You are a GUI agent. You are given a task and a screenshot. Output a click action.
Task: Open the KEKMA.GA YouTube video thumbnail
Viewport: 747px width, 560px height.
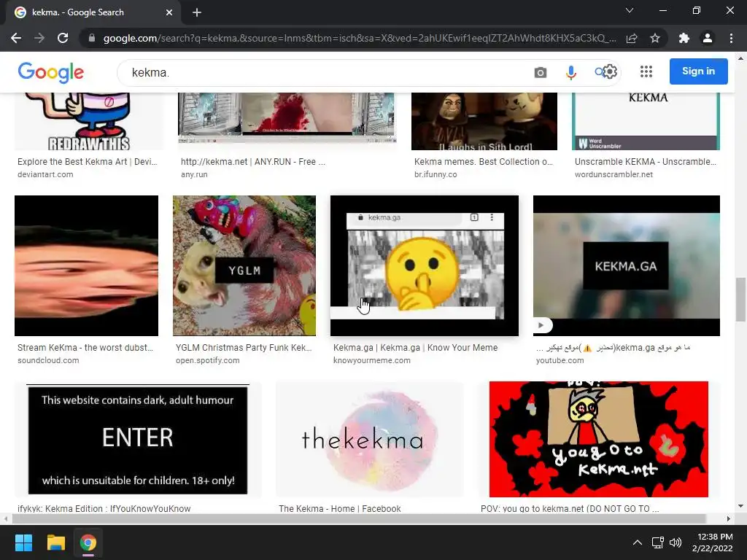pyautogui.click(x=627, y=265)
